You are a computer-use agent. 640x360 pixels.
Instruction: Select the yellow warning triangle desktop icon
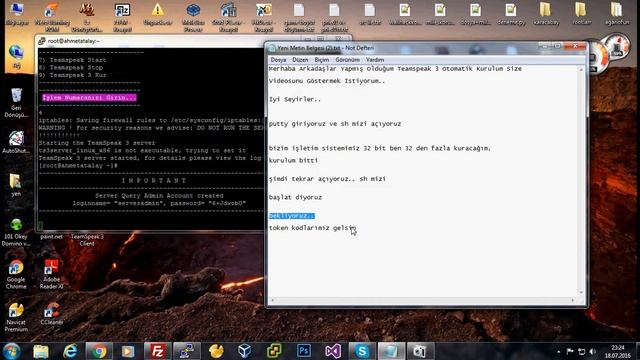(x=158, y=14)
